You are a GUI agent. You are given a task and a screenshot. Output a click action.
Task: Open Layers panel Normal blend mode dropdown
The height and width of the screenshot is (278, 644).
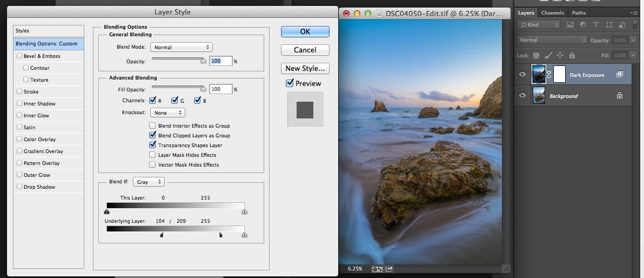coord(552,40)
